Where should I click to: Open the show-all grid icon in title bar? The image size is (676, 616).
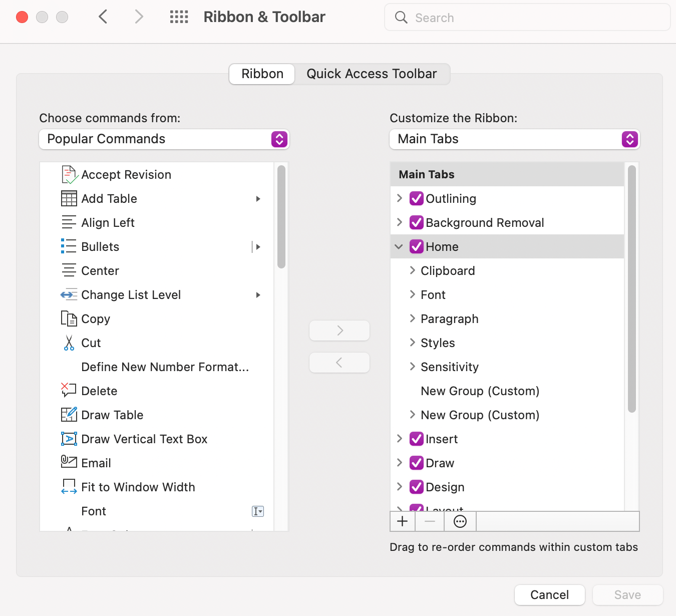coord(179,17)
